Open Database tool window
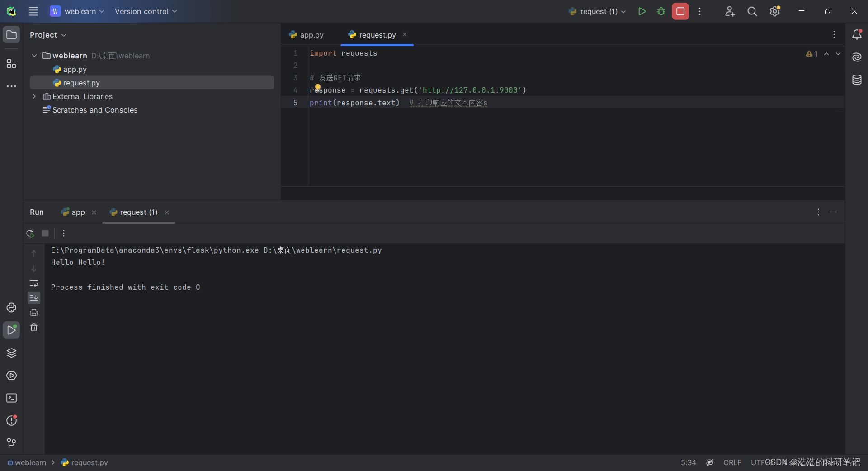The image size is (868, 471). 857,80
